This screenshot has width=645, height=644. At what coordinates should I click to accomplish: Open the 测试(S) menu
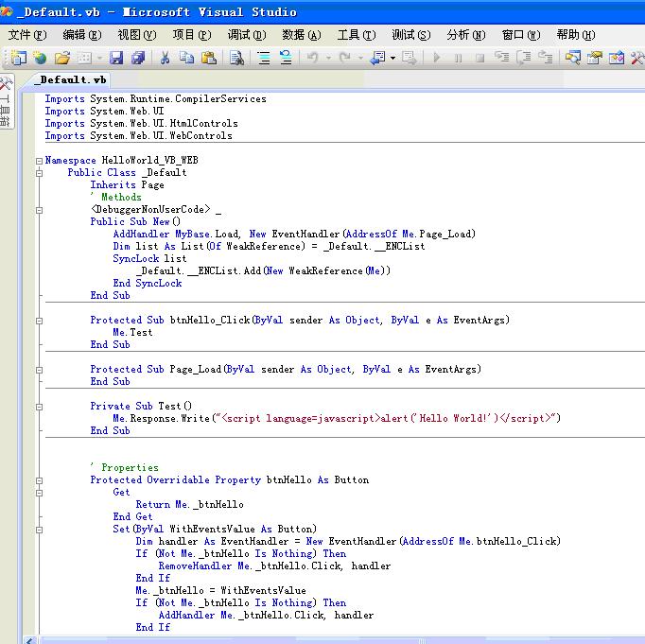(411, 35)
